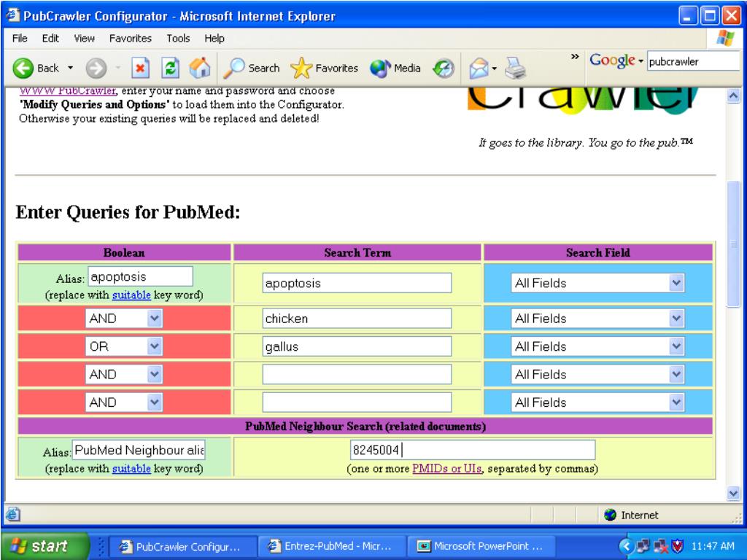Viewport: 747px width, 560px height.
Task: Click the apoptosis Alias input field
Action: pyautogui.click(x=141, y=276)
